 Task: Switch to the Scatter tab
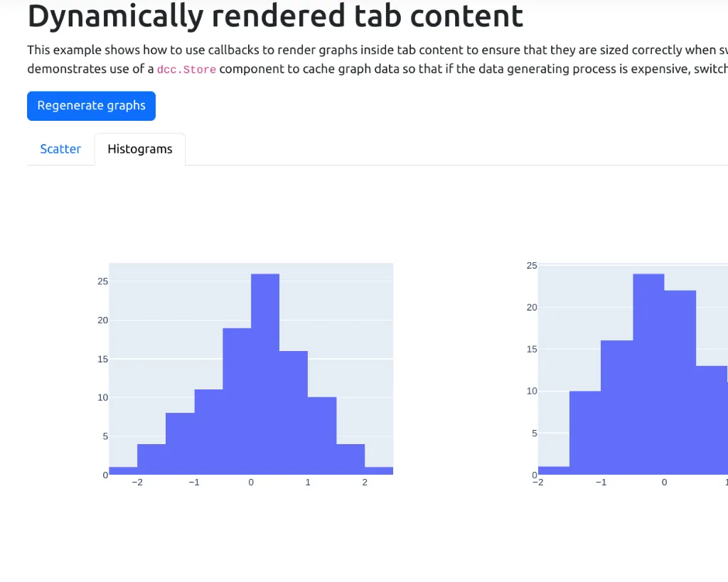pos(60,149)
